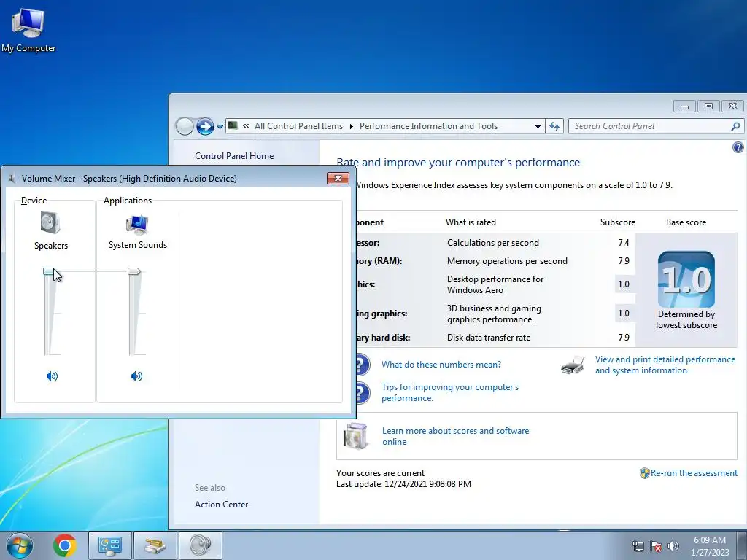The width and height of the screenshot is (747, 560).
Task: Click the search magnifier icon
Action: (x=735, y=126)
